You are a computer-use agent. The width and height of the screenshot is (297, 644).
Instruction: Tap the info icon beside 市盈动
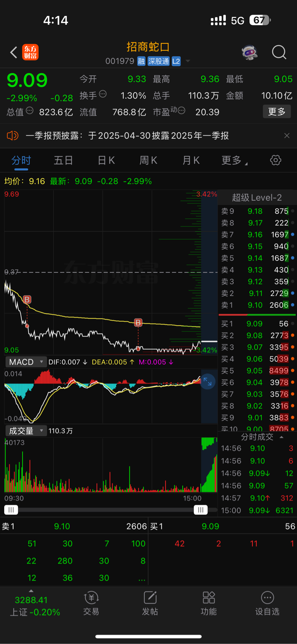point(181,111)
